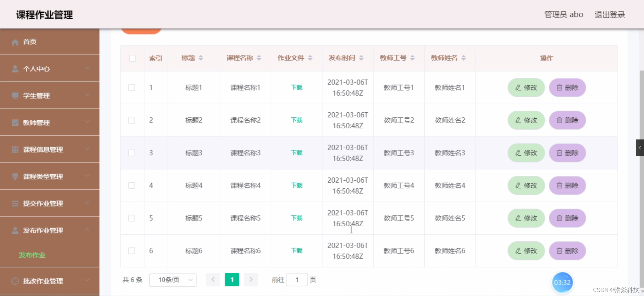Screen dimensions: 644x296
Task: Open the 发布作业 submenu item
Action: [50, 255]
